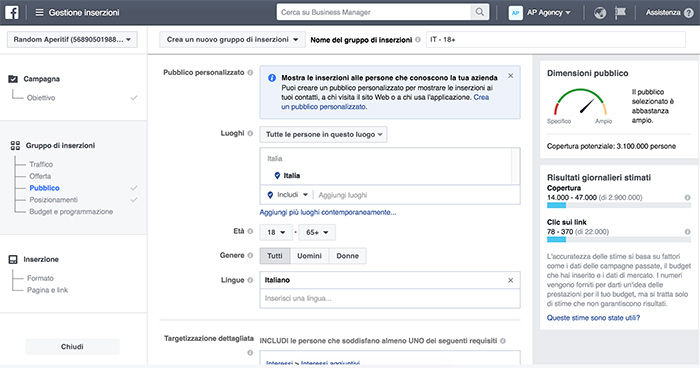The width and height of the screenshot is (700, 368).
Task: Click info icon next to Genere
Action: (x=250, y=255)
